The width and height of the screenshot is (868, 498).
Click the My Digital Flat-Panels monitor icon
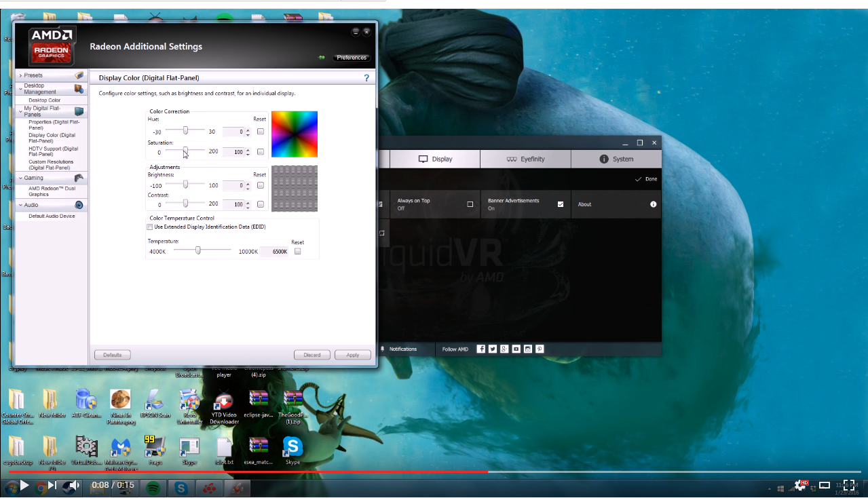(79, 111)
